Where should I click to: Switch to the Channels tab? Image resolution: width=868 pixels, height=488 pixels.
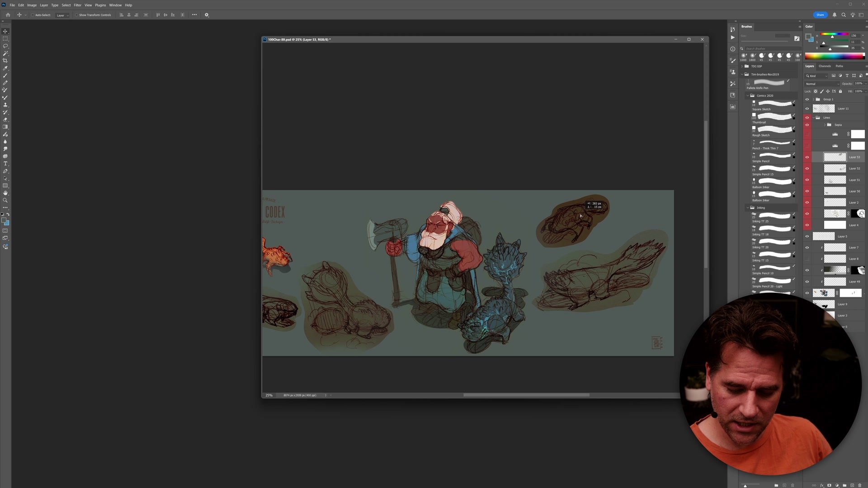825,66
